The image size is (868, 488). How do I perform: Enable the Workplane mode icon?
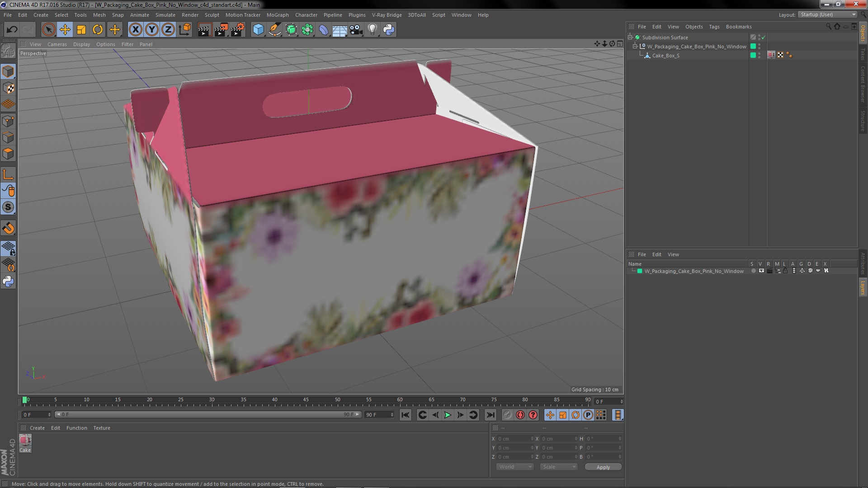[8, 104]
